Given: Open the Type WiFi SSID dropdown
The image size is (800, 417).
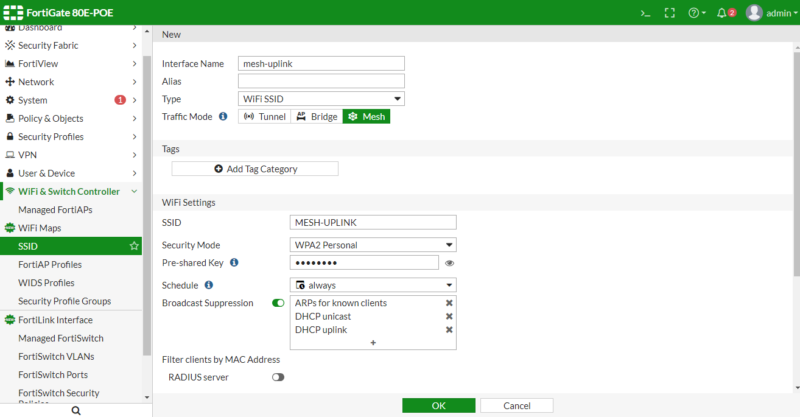Looking at the screenshot, I should (x=320, y=99).
